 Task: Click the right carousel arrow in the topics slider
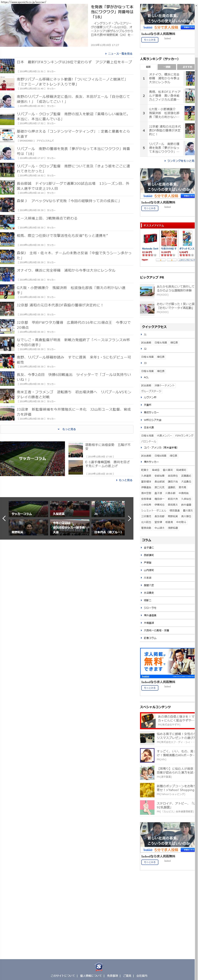point(129,518)
